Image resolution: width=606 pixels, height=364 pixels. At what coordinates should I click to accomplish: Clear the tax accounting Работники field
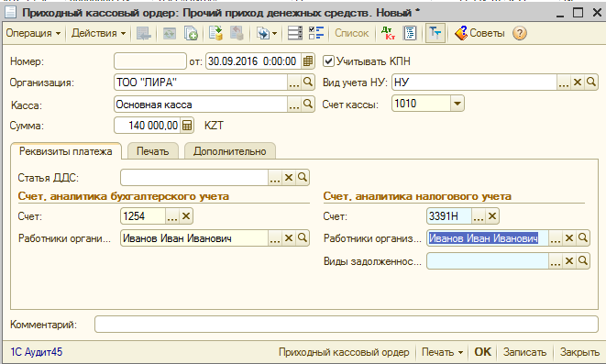click(x=569, y=238)
